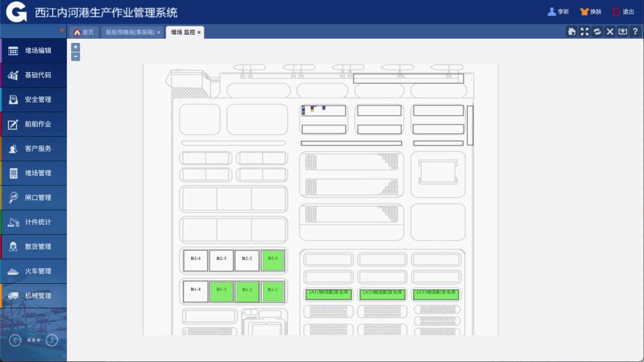644x362 pixels.
Task: Expand the 堆场编辑 sidebar menu
Action: pos(33,51)
